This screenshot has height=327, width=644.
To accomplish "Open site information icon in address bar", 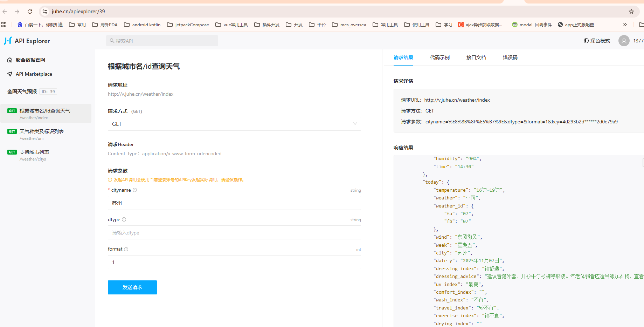I will pos(45,12).
